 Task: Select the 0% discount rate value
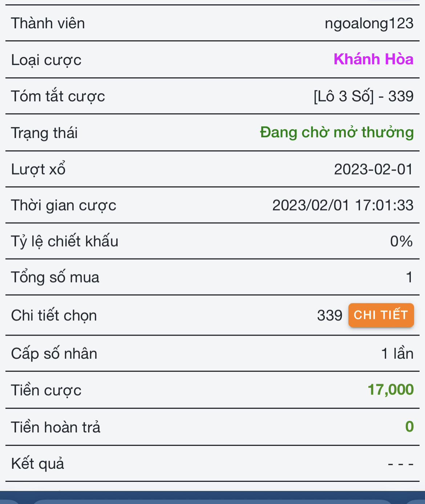[x=401, y=241]
